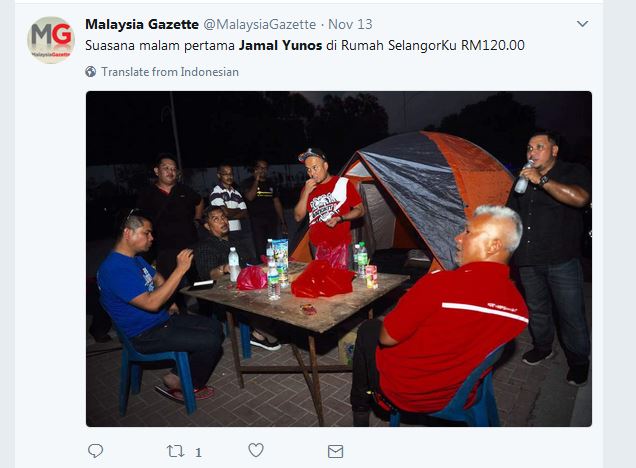The height and width of the screenshot is (468, 636).
Task: Visit the @MalaysiaGazette handle
Action: [260, 24]
